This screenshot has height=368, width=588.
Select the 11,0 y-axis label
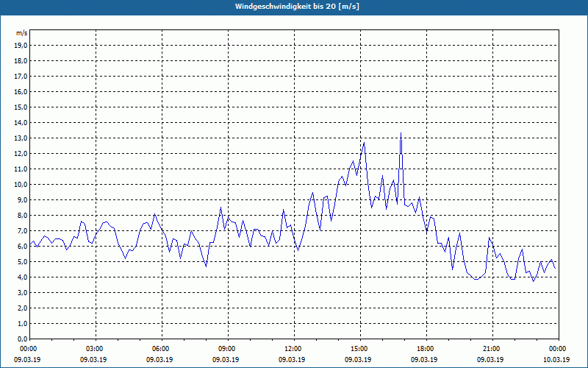click(x=21, y=169)
